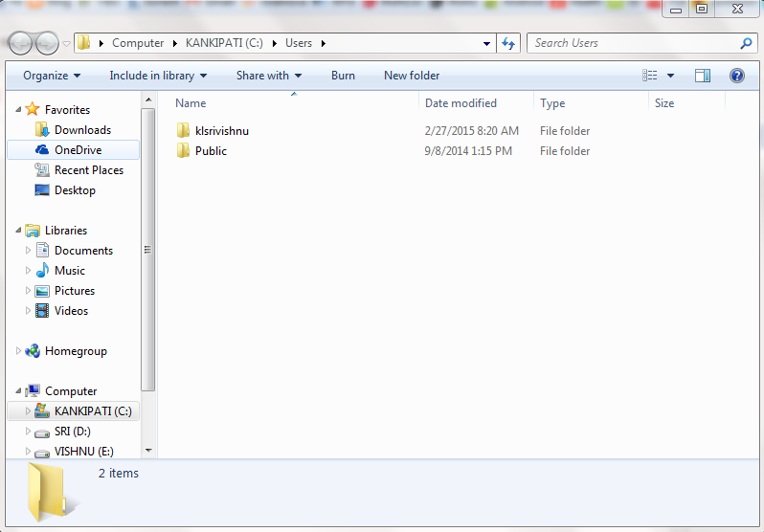Click the Homegroup icon
Image resolution: width=764 pixels, height=532 pixels.
click(x=33, y=350)
